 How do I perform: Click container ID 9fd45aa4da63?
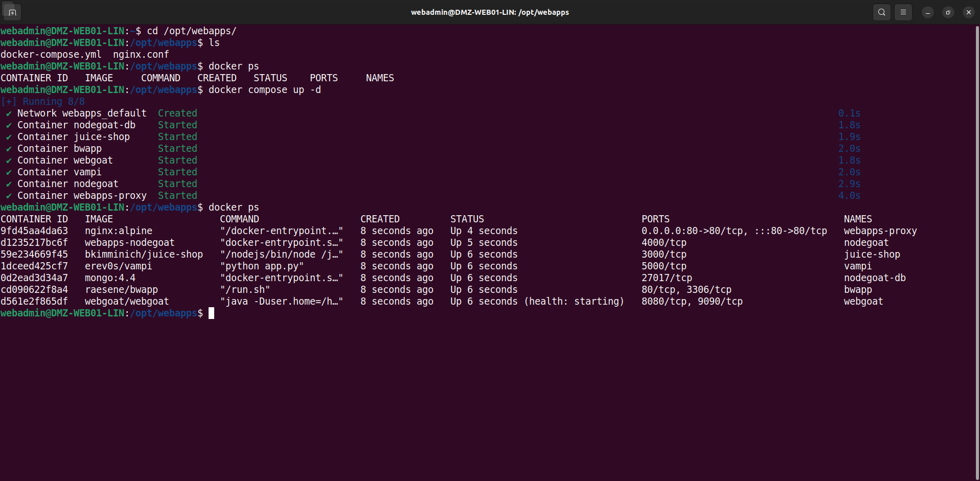34,231
